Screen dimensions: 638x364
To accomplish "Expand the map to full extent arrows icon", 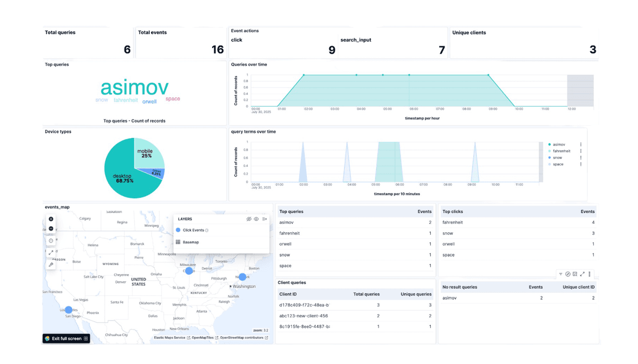I will click(51, 252).
